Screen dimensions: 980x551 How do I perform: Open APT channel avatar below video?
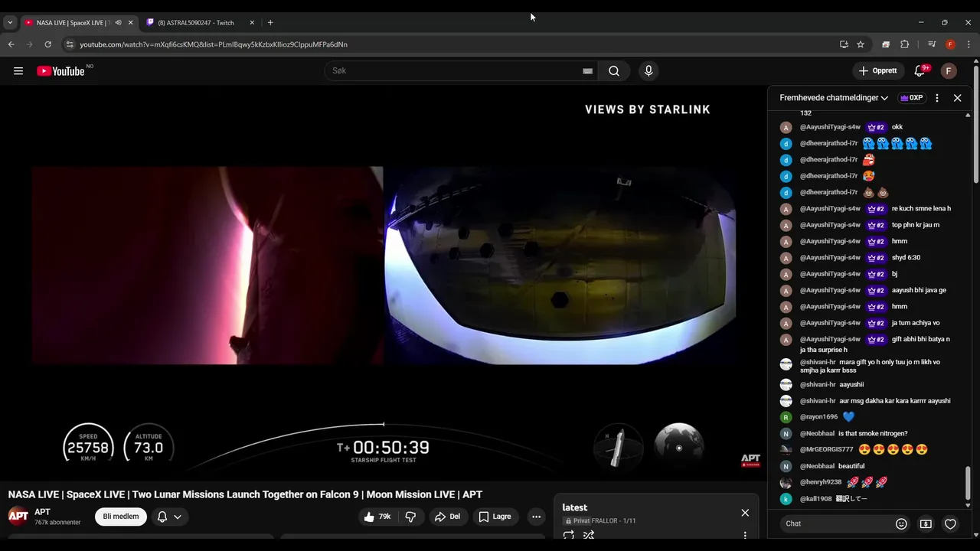coord(18,516)
